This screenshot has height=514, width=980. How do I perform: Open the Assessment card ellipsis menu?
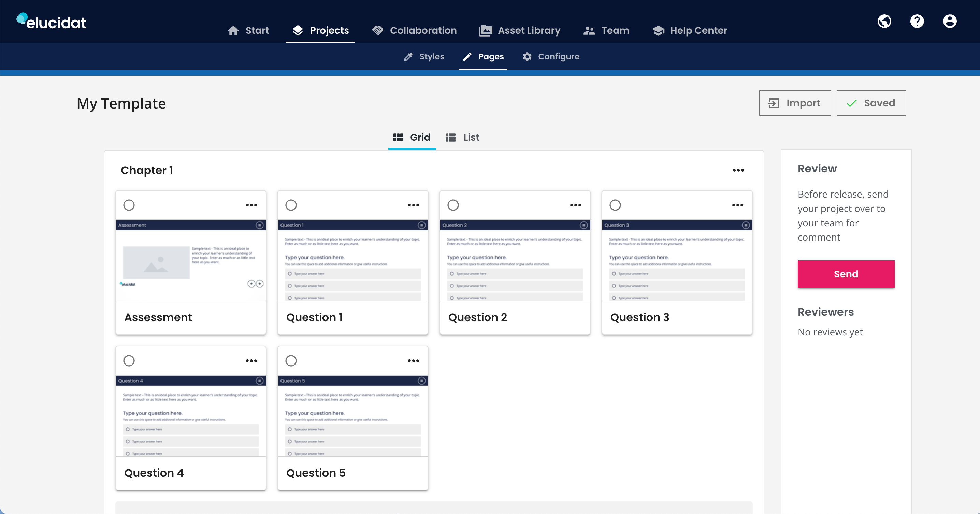(251, 205)
